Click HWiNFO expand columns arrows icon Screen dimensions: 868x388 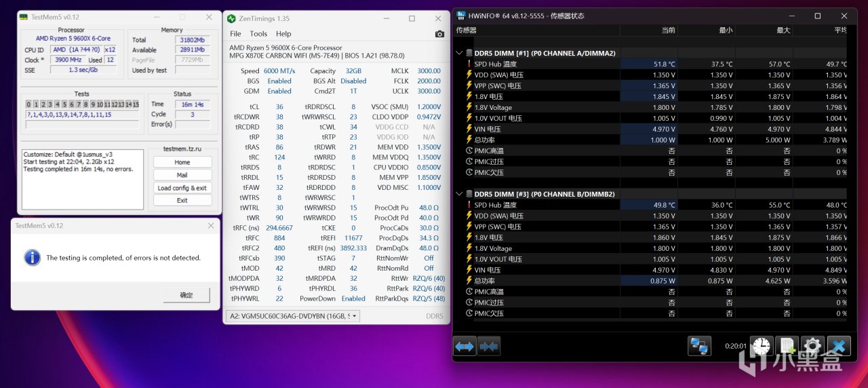click(x=465, y=346)
